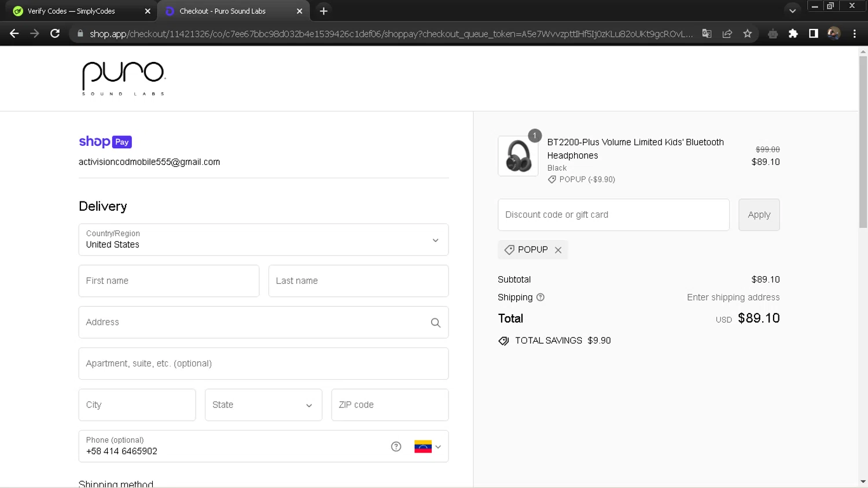View site info lock icon
Screen dimensions: 868x488
click(x=80, y=34)
